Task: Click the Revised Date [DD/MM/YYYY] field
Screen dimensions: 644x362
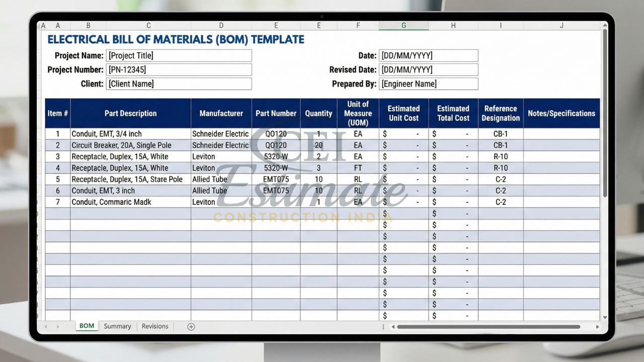Action: [428, 69]
